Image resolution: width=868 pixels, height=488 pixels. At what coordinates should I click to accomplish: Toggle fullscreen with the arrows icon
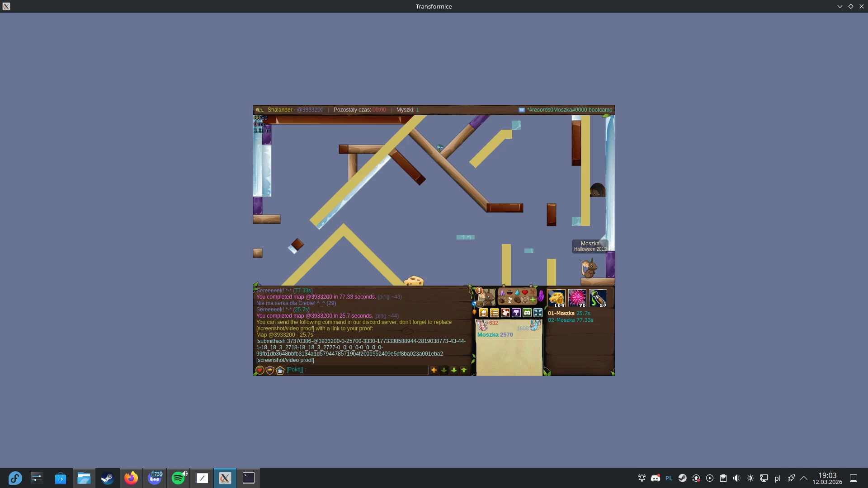pyautogui.click(x=538, y=313)
